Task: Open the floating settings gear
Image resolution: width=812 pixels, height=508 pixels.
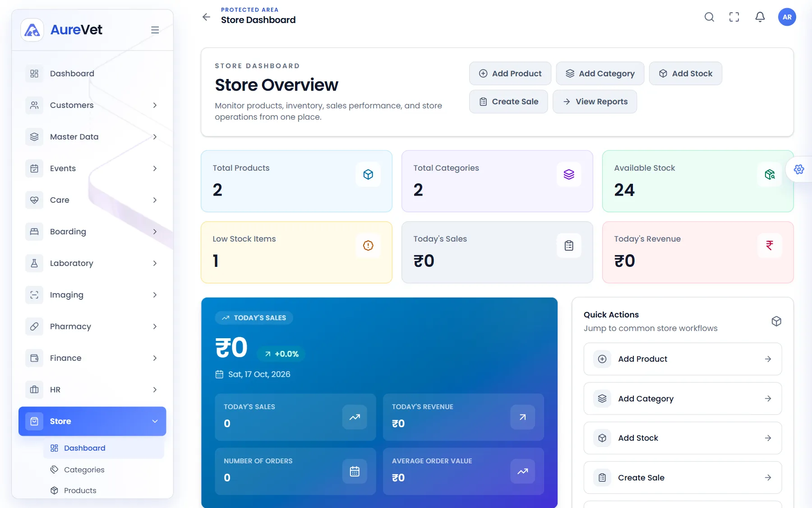Action: [799, 169]
